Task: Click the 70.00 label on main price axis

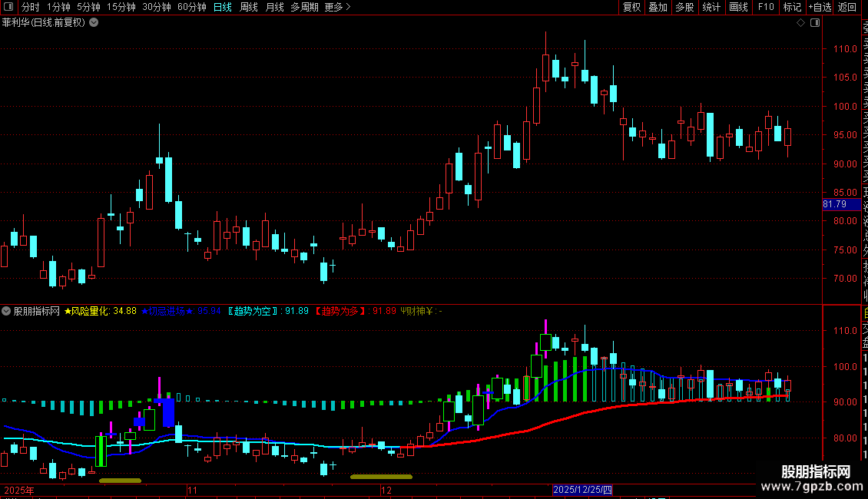Action: click(845, 278)
